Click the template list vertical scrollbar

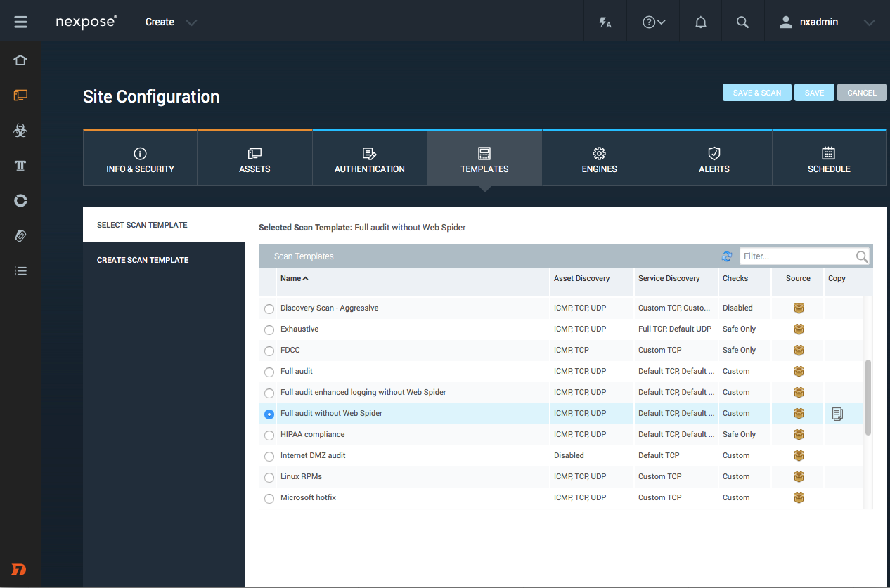868,397
